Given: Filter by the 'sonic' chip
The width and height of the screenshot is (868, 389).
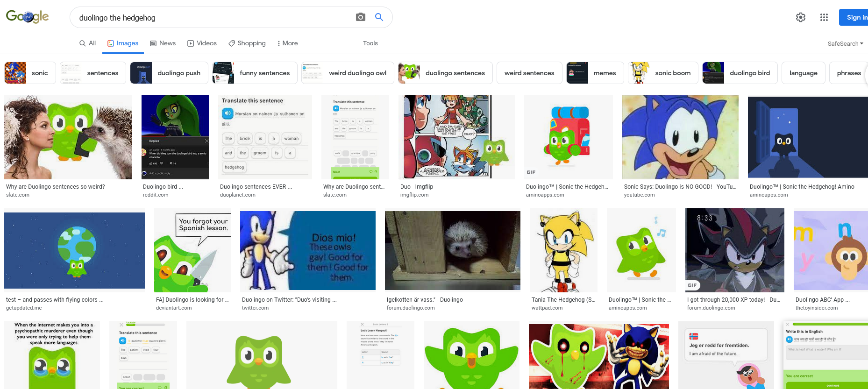Looking at the screenshot, I should pyautogui.click(x=30, y=73).
